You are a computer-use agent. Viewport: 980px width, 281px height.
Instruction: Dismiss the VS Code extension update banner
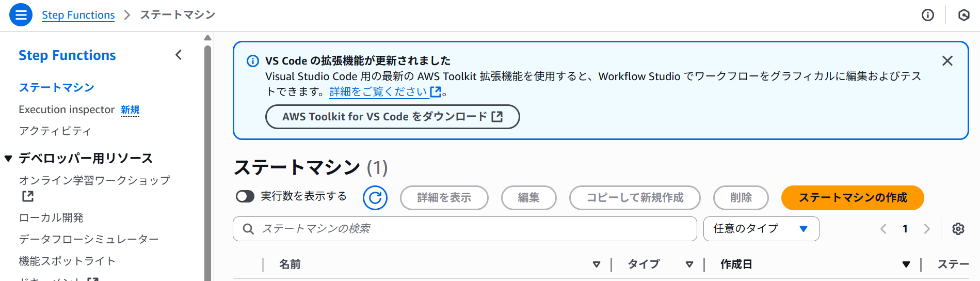tap(947, 61)
